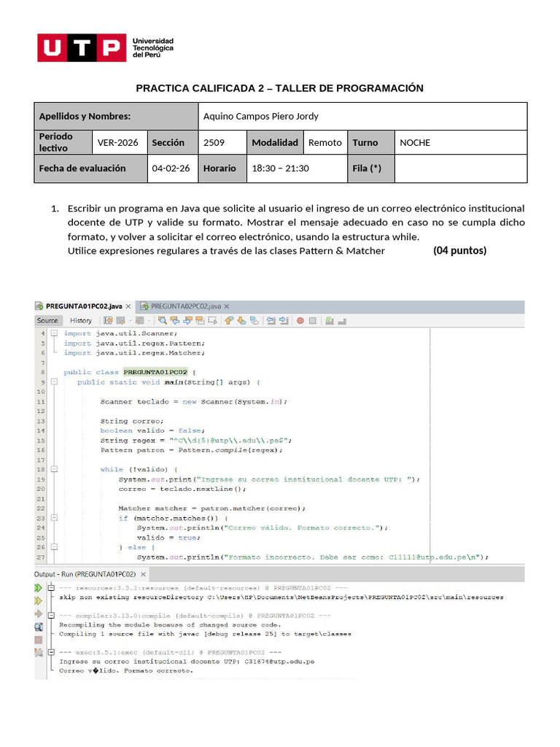Viewport: 560px width, 747px height.
Task: Click line number 11 in gutter
Action: [41, 402]
